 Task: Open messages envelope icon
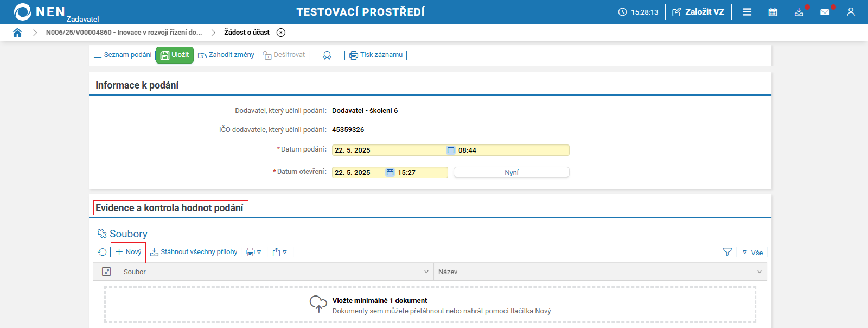coord(825,12)
